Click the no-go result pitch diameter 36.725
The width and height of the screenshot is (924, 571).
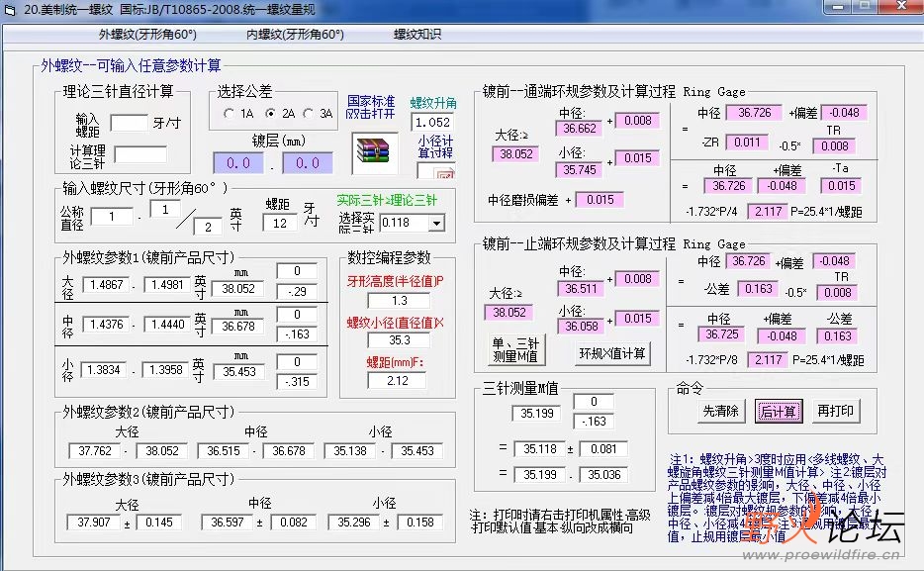tap(721, 334)
